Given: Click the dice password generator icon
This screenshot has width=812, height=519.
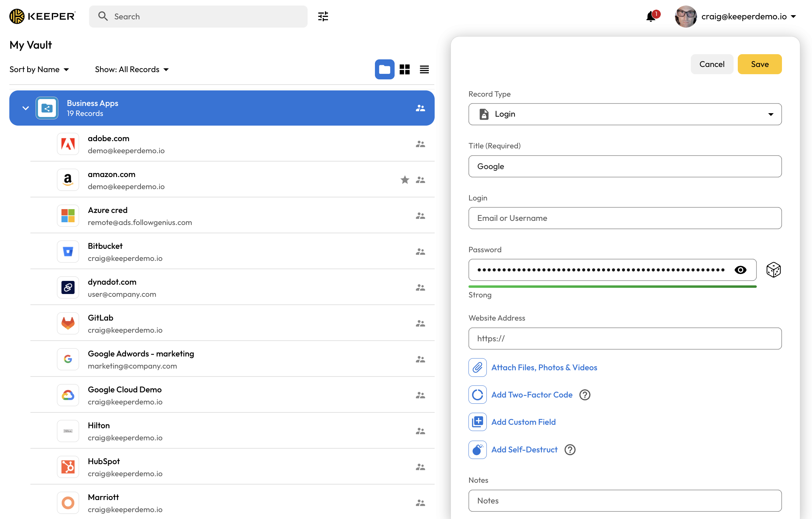Looking at the screenshot, I should pos(773,270).
